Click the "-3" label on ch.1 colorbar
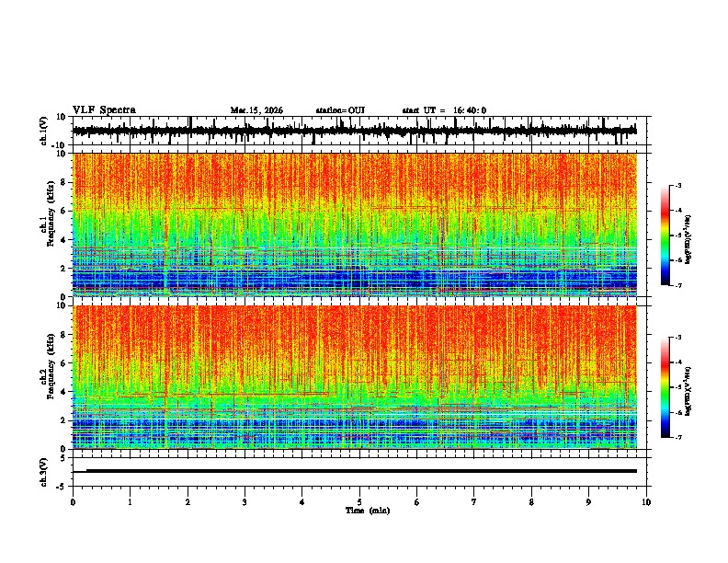The width and height of the screenshot is (728, 563). (x=677, y=185)
